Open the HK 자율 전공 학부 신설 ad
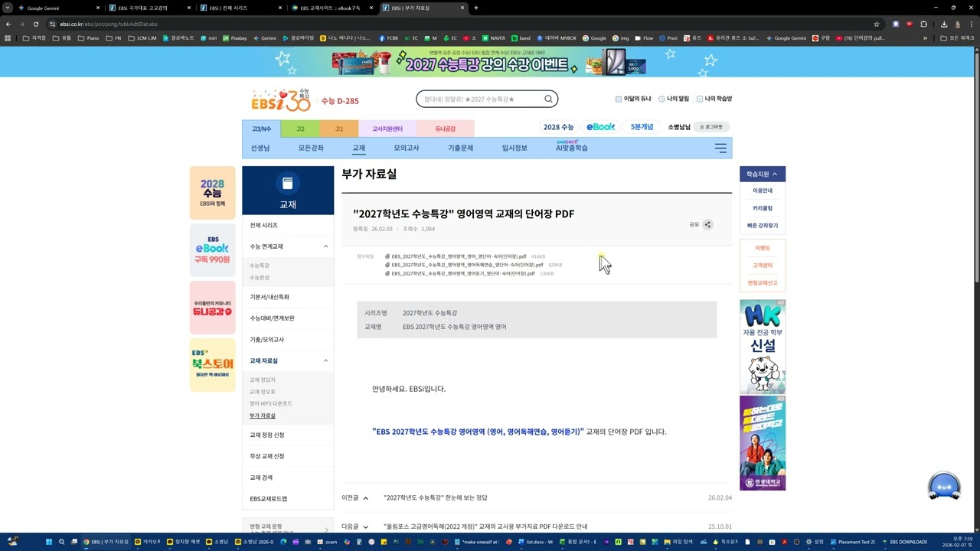This screenshot has height=551, width=980. (x=763, y=347)
